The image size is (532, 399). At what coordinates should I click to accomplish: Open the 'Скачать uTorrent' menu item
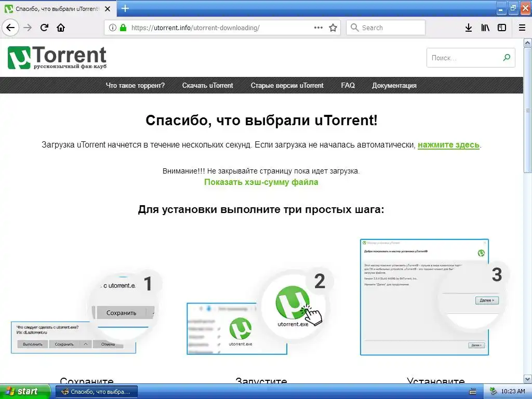point(208,86)
